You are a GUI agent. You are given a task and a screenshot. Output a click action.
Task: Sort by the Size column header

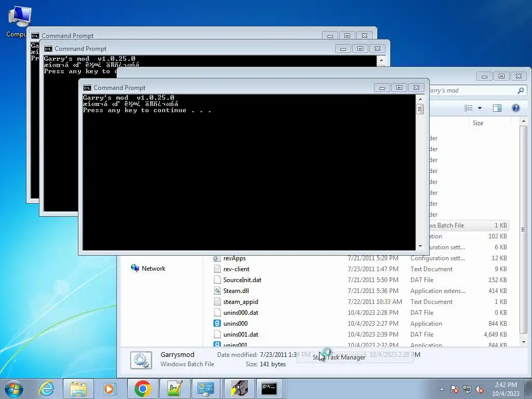478,123
